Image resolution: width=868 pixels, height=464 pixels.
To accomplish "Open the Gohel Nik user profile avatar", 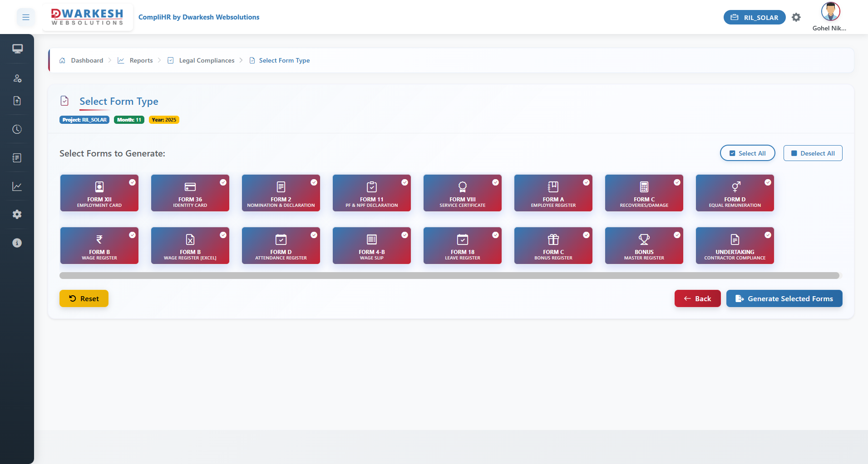I will point(830,12).
